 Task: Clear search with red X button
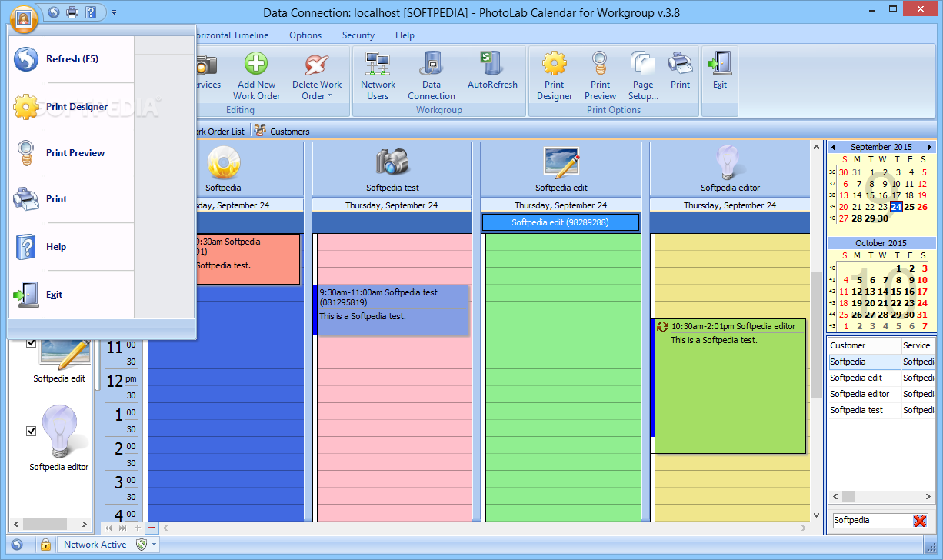920,521
